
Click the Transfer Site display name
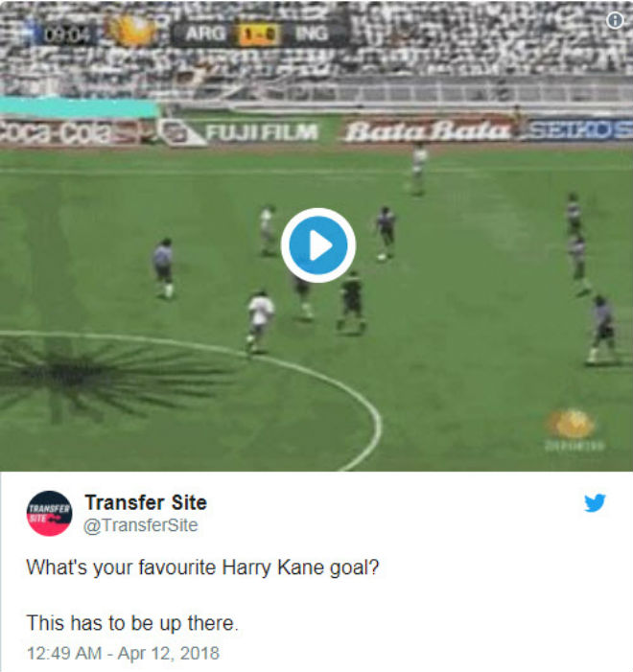pyautogui.click(x=146, y=502)
